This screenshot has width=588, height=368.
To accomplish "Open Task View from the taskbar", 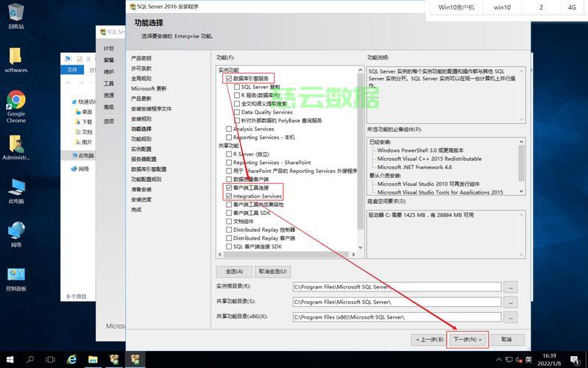I will 50,360.
